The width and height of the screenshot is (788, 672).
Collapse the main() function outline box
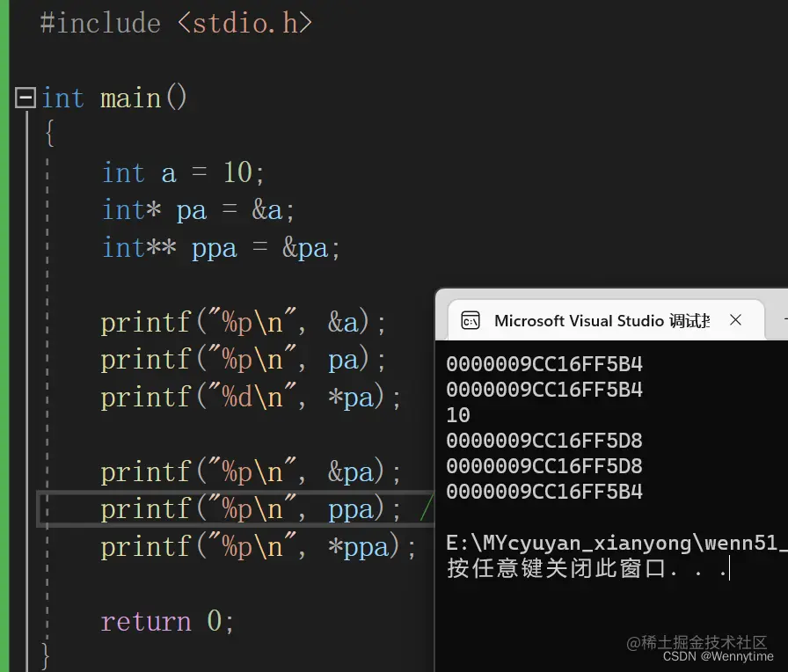click(26, 98)
